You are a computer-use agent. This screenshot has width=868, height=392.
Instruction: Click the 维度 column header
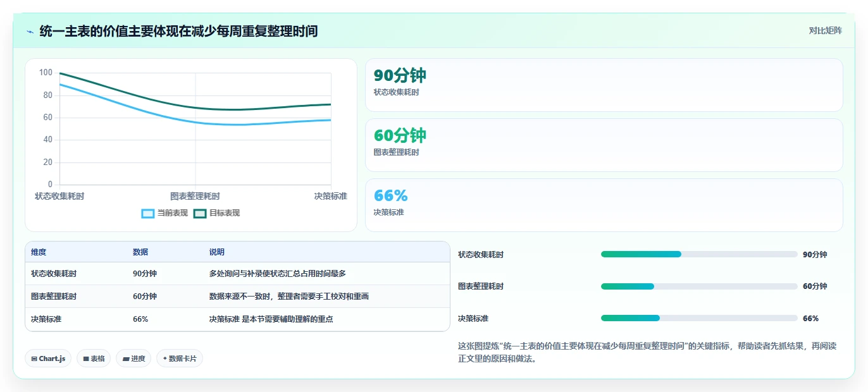(x=39, y=252)
